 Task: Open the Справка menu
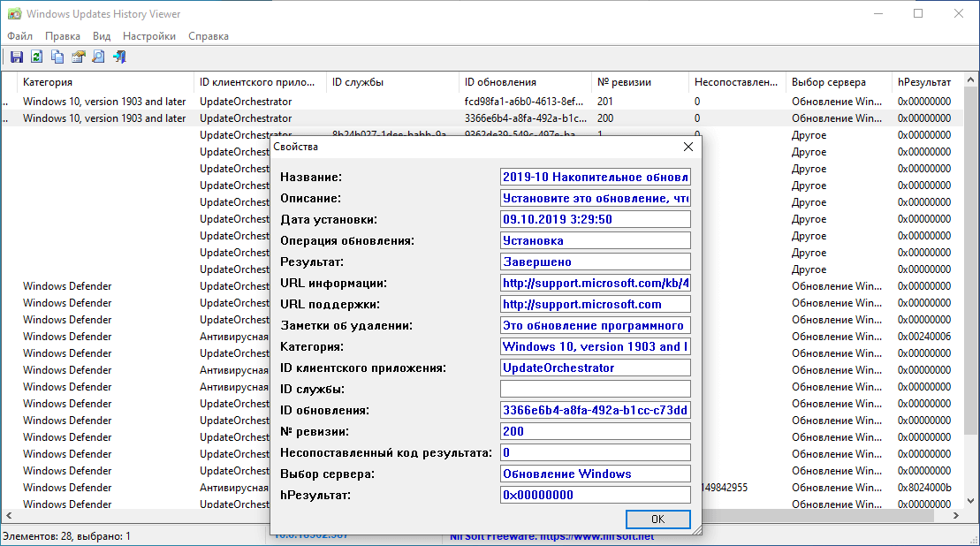(209, 36)
